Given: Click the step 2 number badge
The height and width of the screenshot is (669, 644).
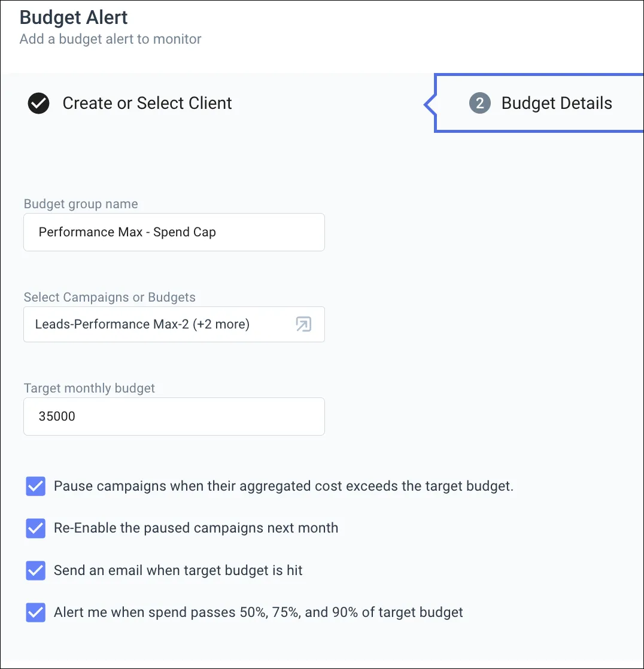Looking at the screenshot, I should coord(479,104).
